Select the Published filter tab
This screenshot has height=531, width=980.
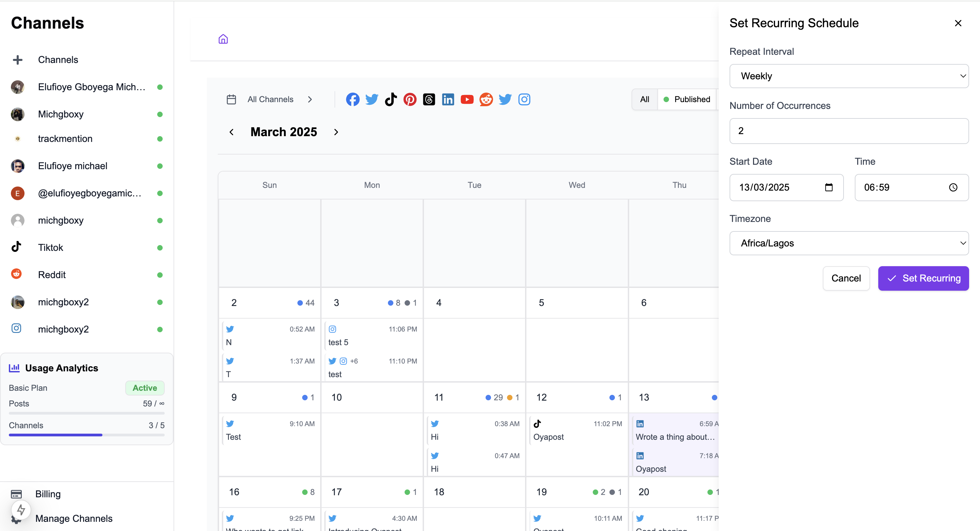tap(687, 99)
